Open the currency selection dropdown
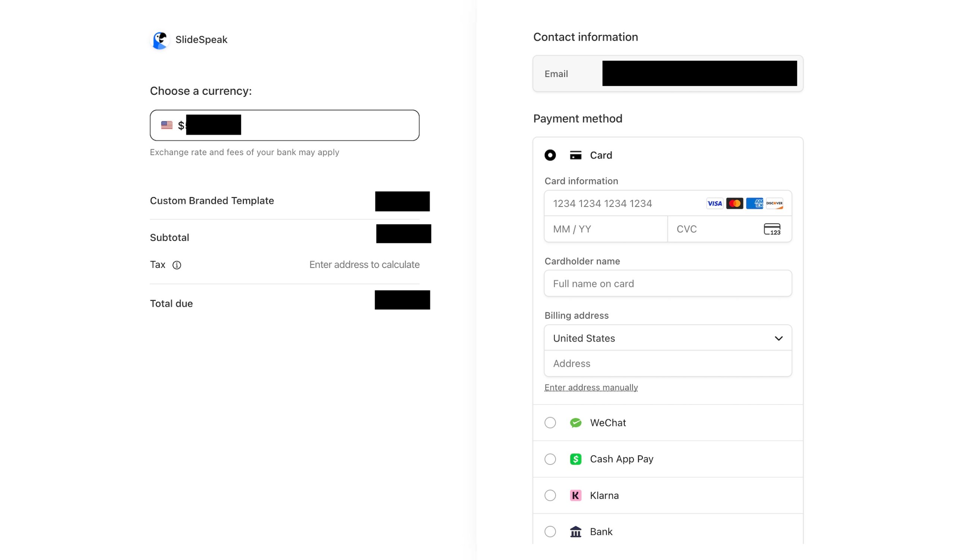This screenshot has height=560, width=954. pos(285,125)
